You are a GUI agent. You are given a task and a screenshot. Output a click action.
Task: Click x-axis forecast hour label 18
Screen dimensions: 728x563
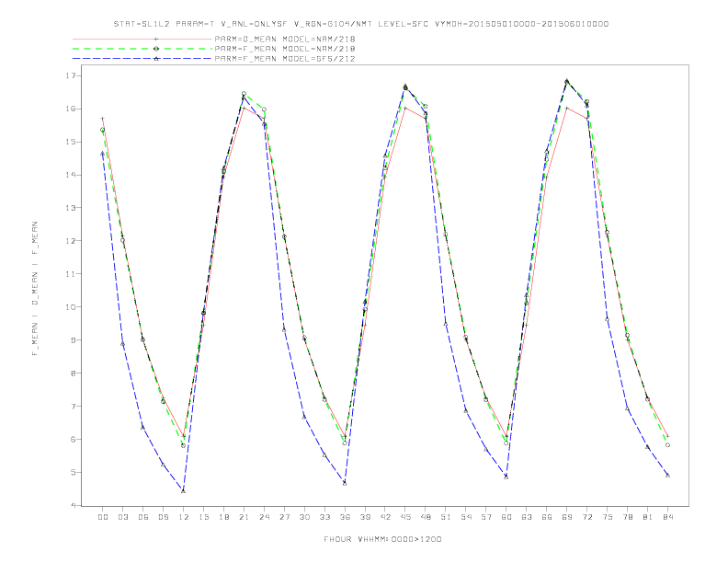point(223,517)
